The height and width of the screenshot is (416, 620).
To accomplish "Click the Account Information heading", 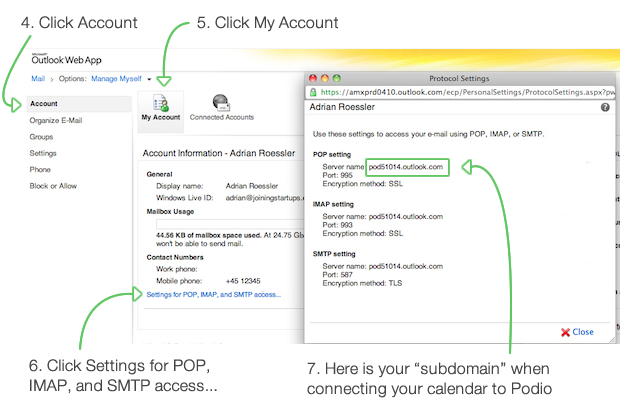I will (x=219, y=153).
